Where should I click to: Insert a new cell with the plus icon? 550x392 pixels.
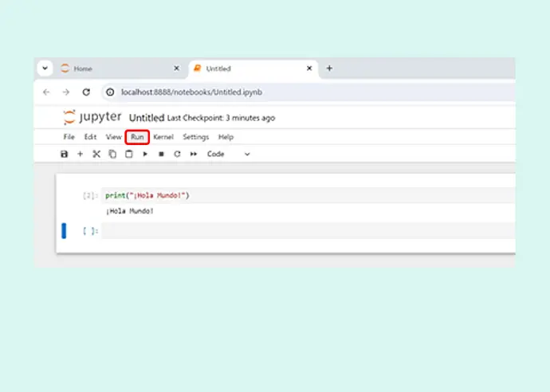coord(81,154)
